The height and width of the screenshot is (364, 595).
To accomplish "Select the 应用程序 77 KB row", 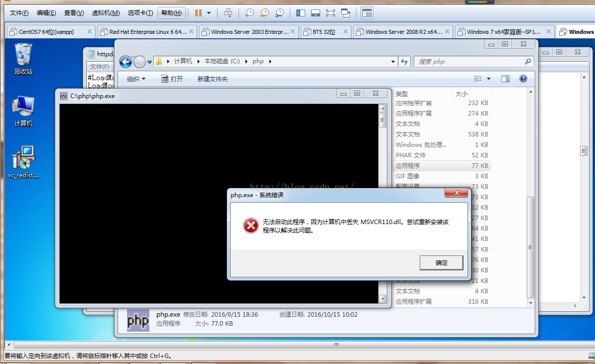I will click(x=442, y=165).
